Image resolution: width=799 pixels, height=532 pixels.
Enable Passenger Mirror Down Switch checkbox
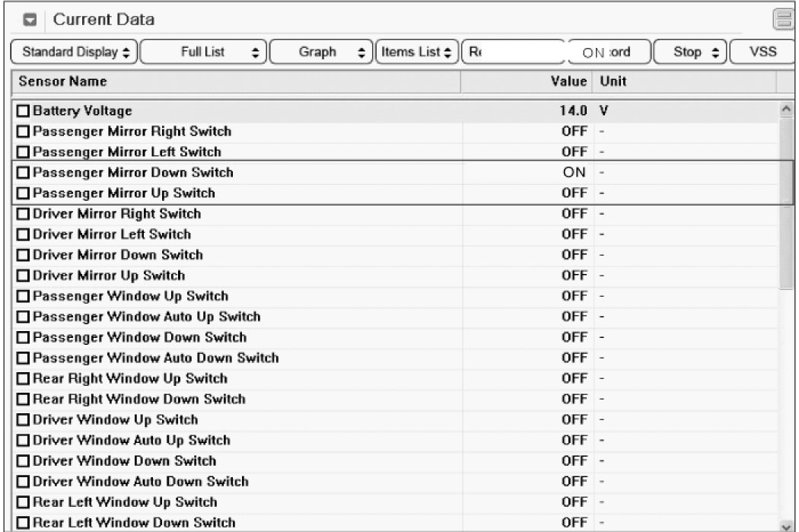(23, 173)
